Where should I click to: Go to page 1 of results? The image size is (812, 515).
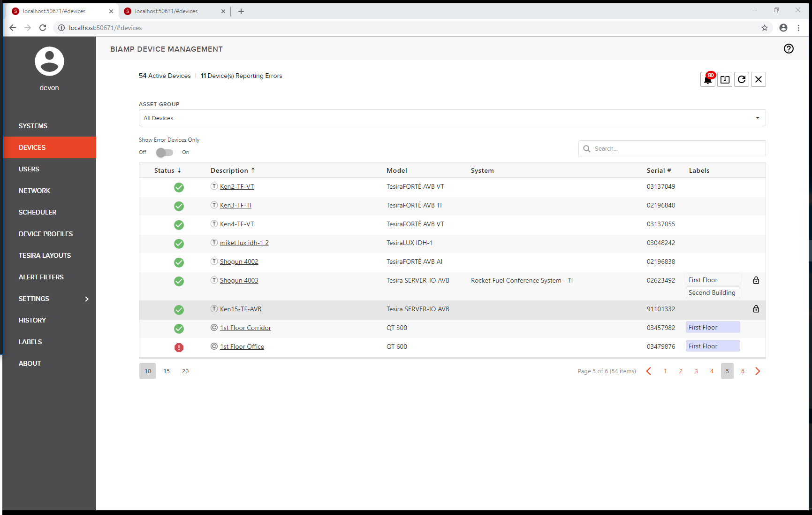665,371
